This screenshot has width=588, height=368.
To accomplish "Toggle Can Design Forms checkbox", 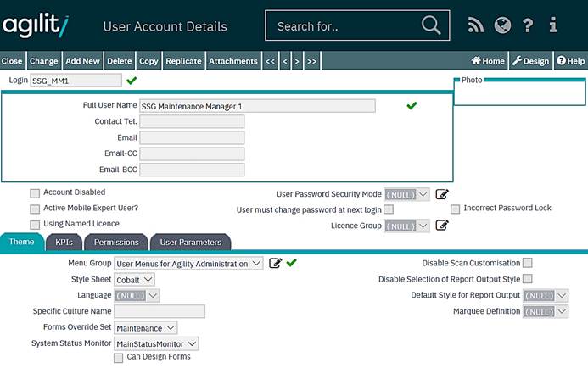I will [119, 358].
